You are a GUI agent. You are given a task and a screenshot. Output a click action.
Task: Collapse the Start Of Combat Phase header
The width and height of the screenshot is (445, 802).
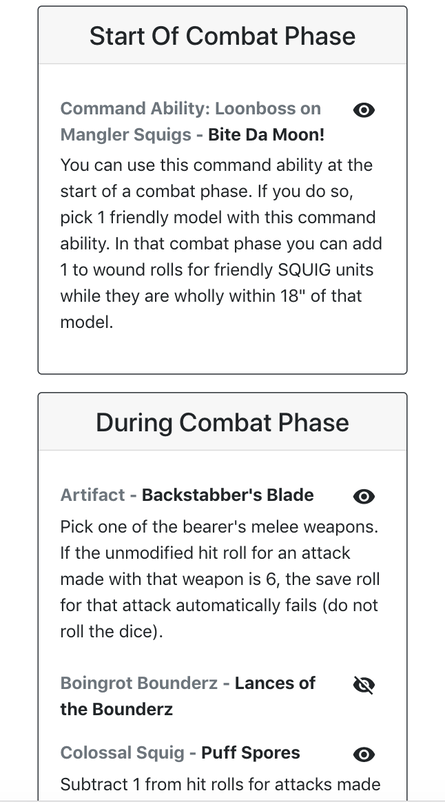coord(222,36)
